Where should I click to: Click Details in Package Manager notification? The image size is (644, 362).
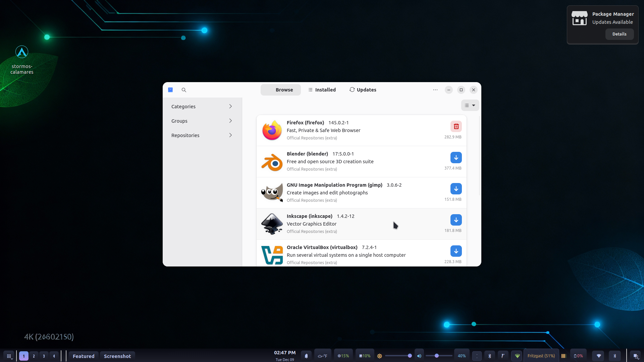coord(619,34)
